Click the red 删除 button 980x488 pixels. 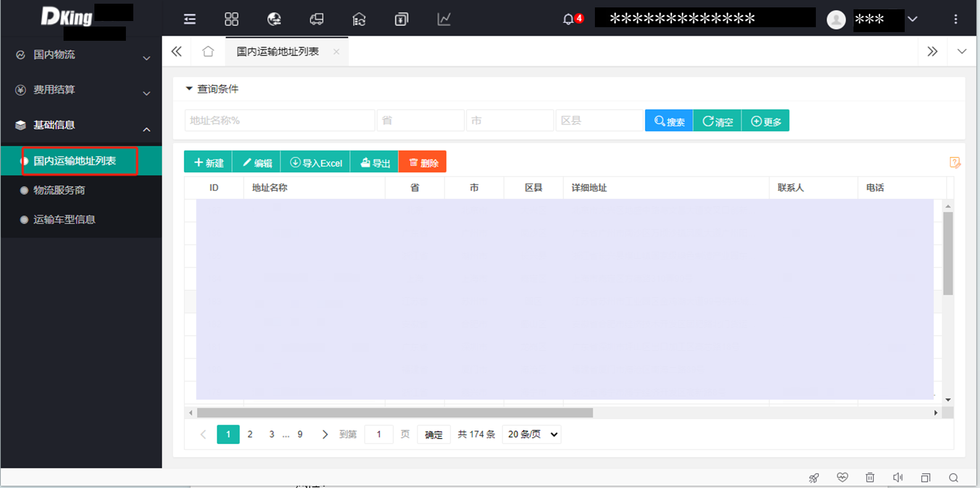(423, 162)
